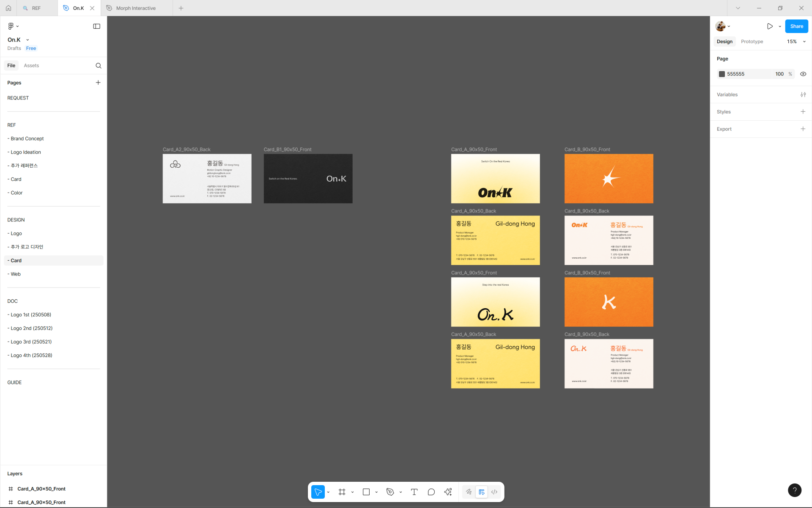Select the Text tool

pos(414,492)
